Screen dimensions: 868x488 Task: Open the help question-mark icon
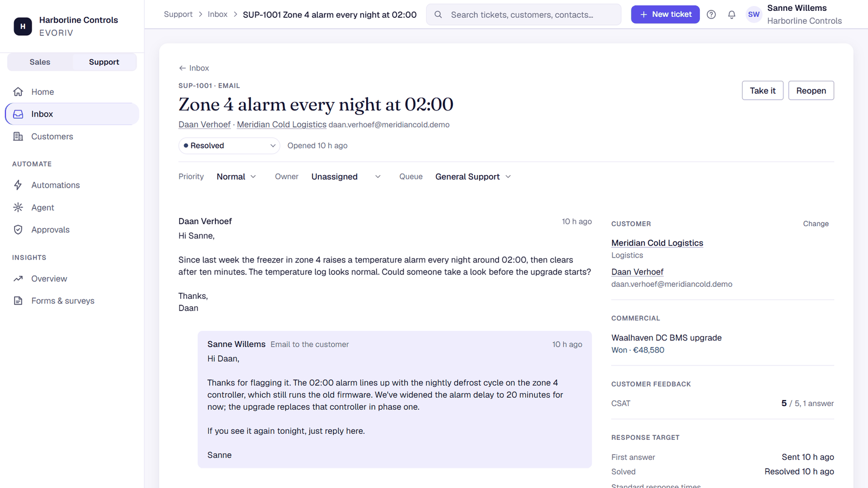[x=711, y=15]
